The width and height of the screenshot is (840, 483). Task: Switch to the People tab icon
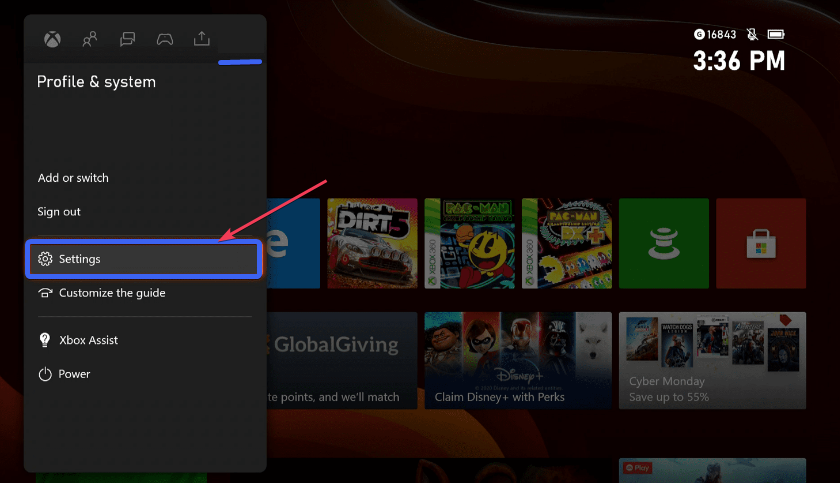tap(89, 39)
